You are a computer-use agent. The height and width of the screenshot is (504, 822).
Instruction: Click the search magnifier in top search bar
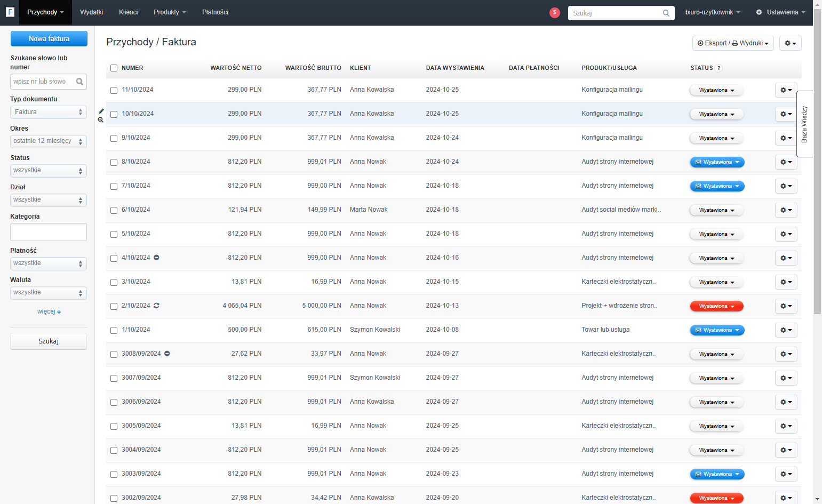[x=666, y=13]
